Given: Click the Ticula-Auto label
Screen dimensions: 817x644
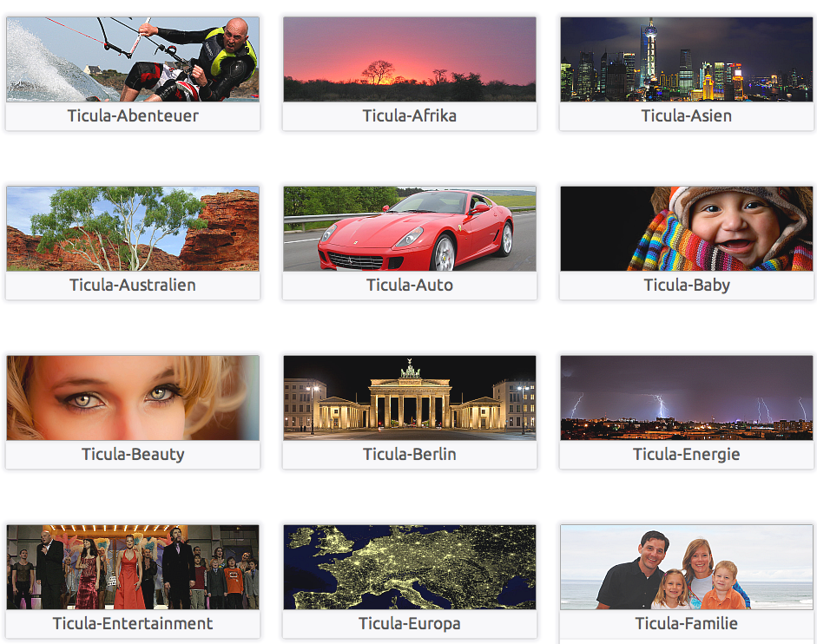Looking at the screenshot, I should (x=410, y=285).
